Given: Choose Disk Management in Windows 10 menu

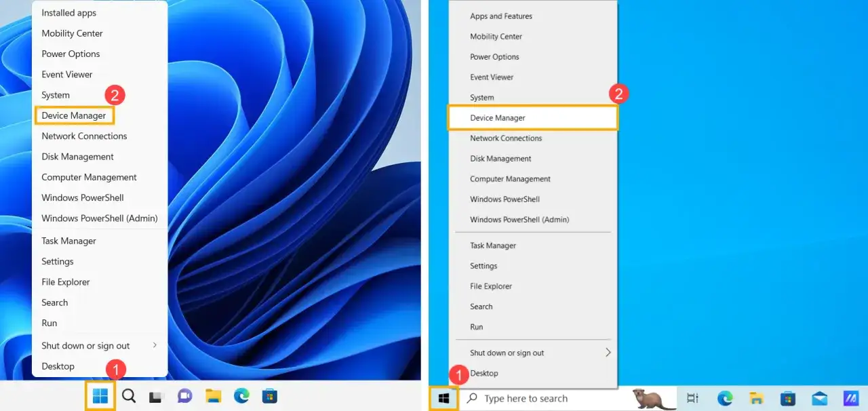Looking at the screenshot, I should point(533,159).
